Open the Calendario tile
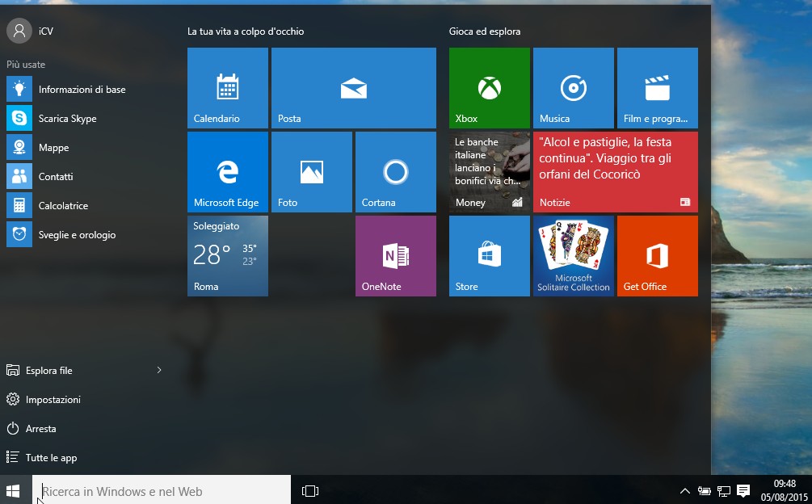This screenshot has width=812, height=504. tap(228, 88)
